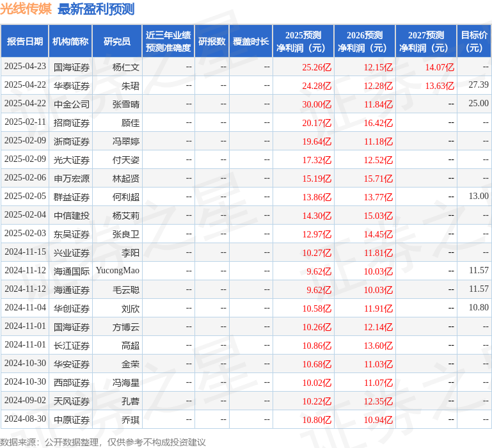Click institution 兴业证券

point(72,252)
